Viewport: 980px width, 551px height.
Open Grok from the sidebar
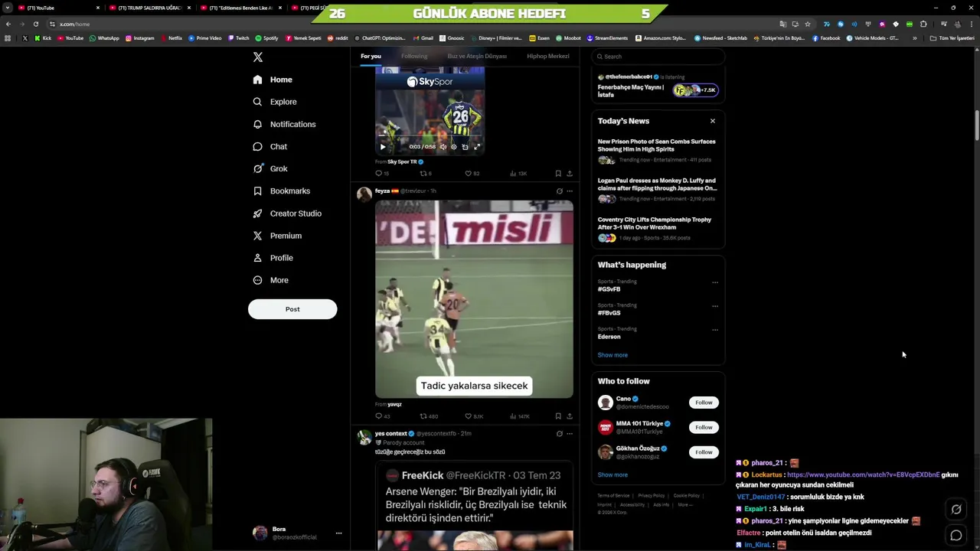click(x=270, y=168)
